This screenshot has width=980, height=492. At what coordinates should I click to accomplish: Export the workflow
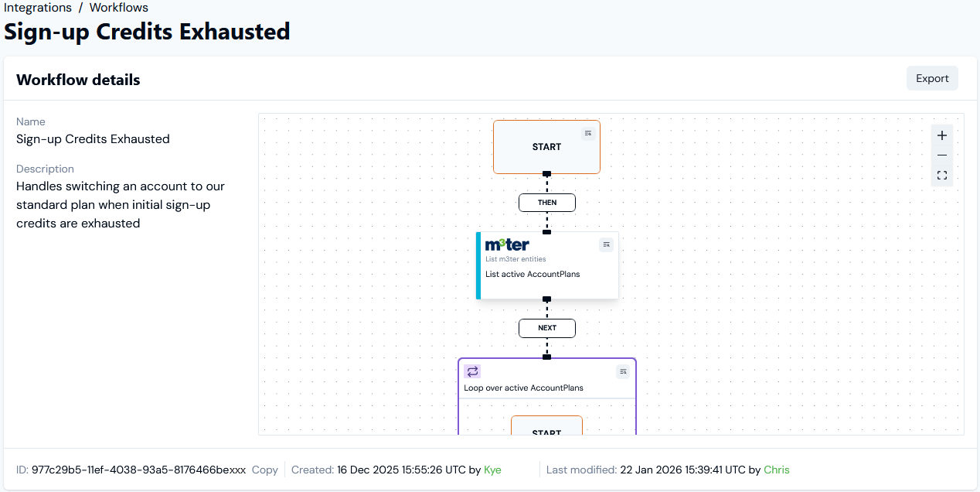click(x=932, y=78)
